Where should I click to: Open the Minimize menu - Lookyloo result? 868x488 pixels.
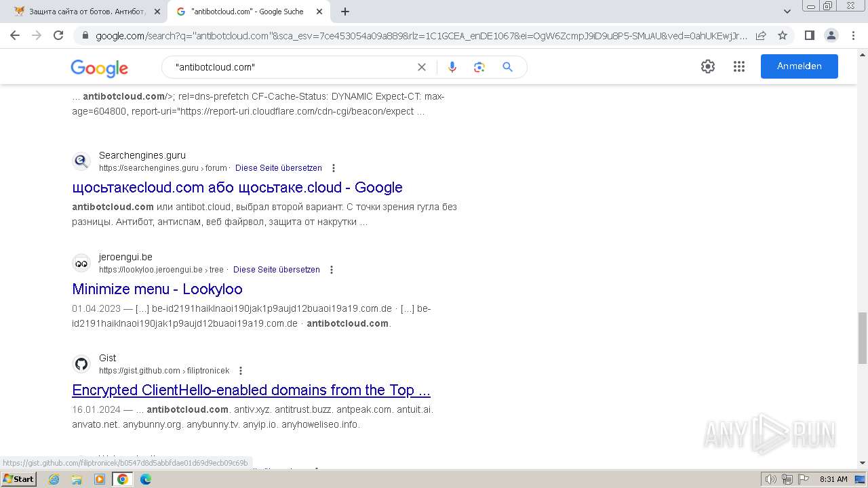point(157,289)
